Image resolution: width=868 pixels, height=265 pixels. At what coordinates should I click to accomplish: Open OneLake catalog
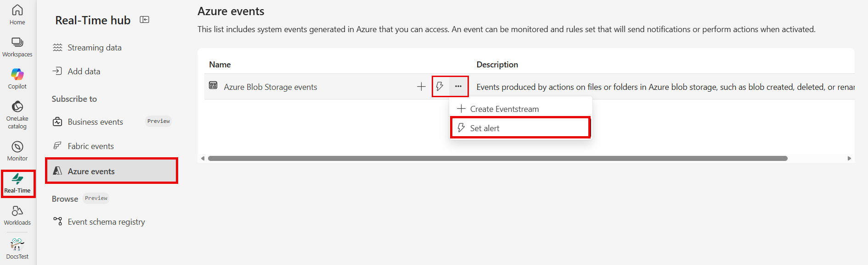(17, 115)
